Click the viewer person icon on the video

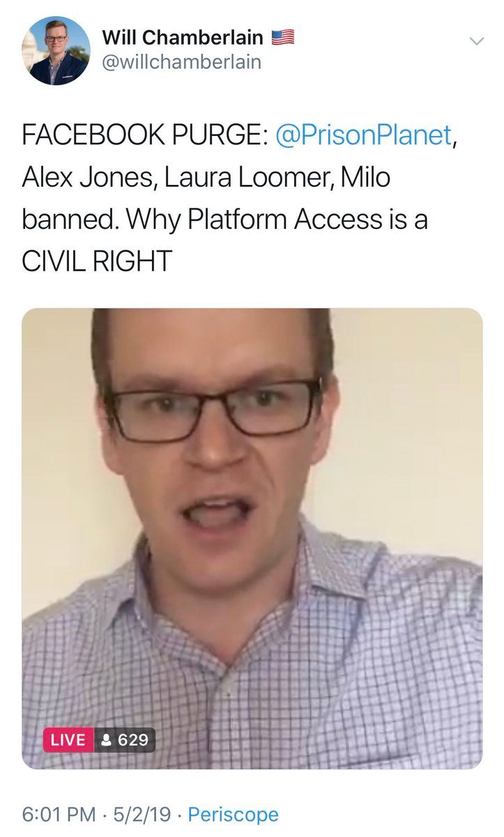coord(106,739)
